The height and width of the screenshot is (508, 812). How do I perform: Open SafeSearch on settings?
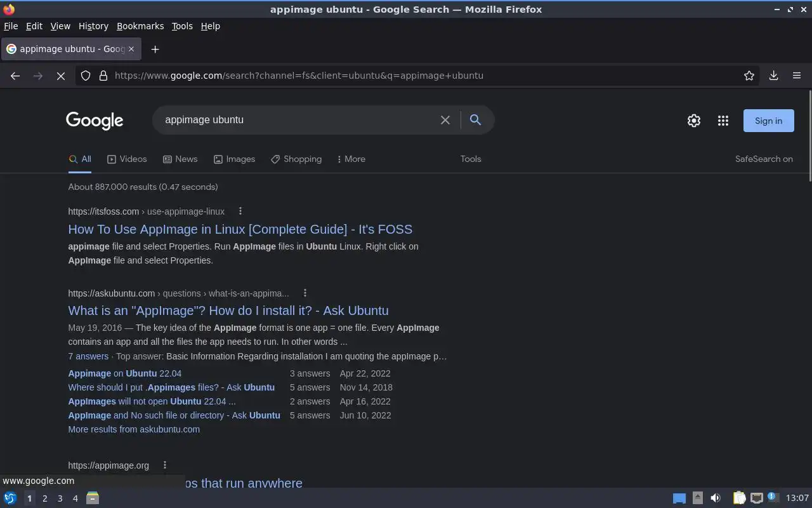[764, 159]
